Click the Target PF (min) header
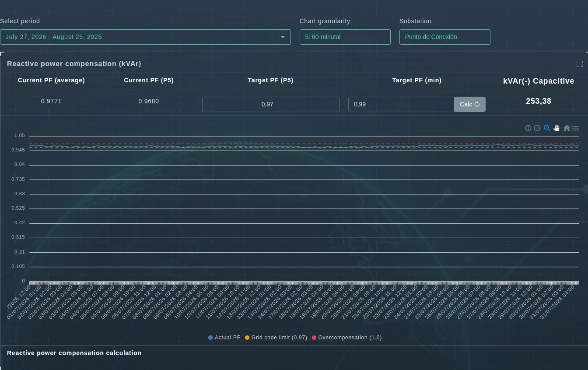This screenshot has width=588, height=370. (416, 80)
